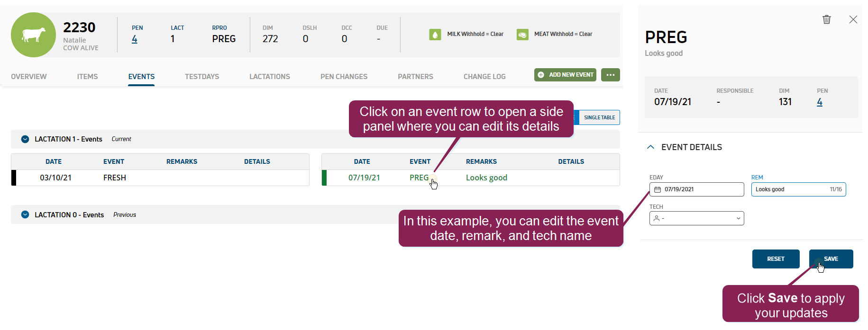Close the PREG side panel

853,19
